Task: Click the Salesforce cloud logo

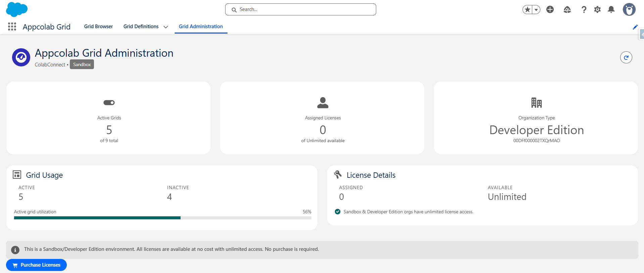Action: (17, 9)
